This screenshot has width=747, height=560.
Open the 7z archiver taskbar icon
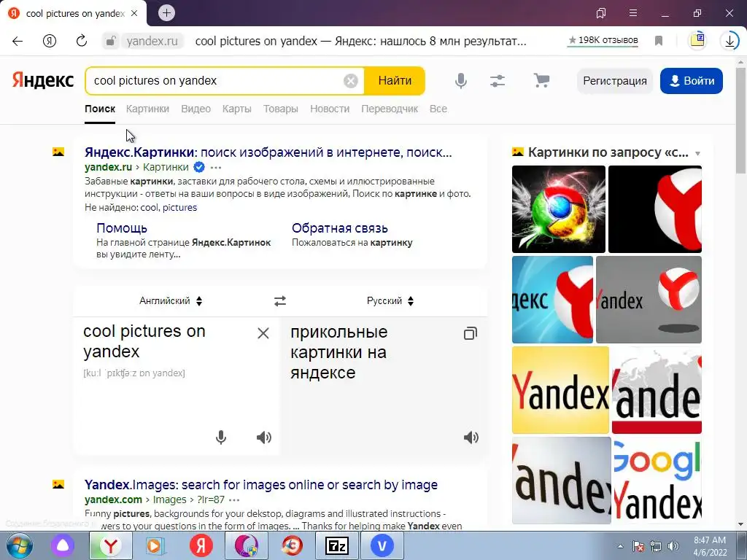(337, 545)
